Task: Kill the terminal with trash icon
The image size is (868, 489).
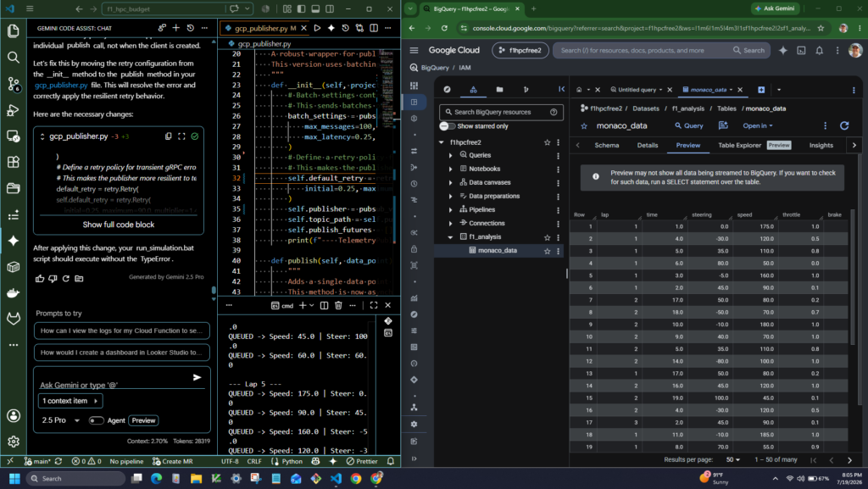Action: tap(338, 305)
